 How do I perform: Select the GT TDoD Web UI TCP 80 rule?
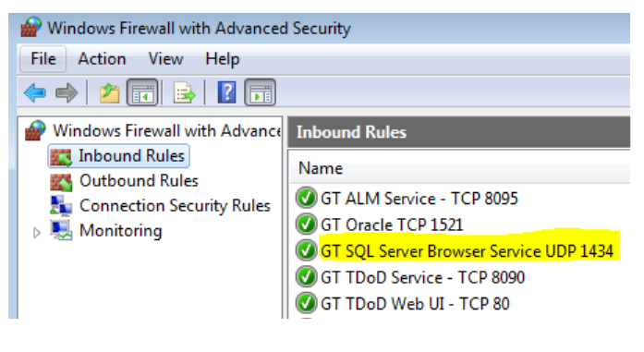(x=415, y=304)
